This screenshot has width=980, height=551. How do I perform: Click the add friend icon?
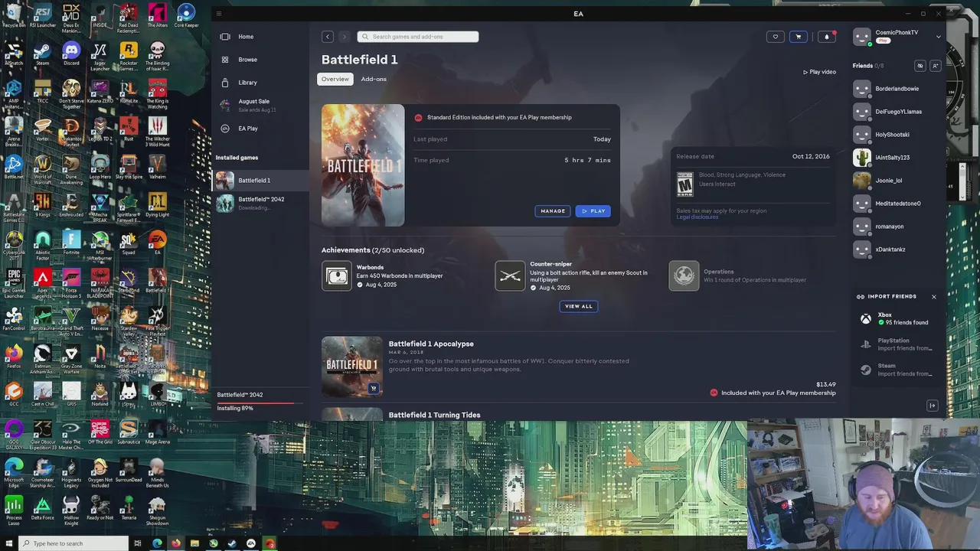[935, 66]
